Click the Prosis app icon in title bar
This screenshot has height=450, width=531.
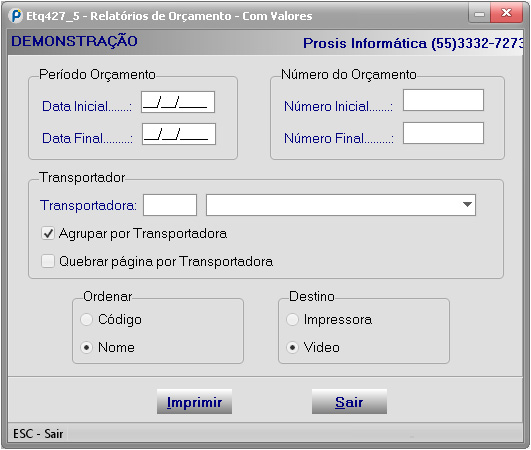(x=16, y=16)
